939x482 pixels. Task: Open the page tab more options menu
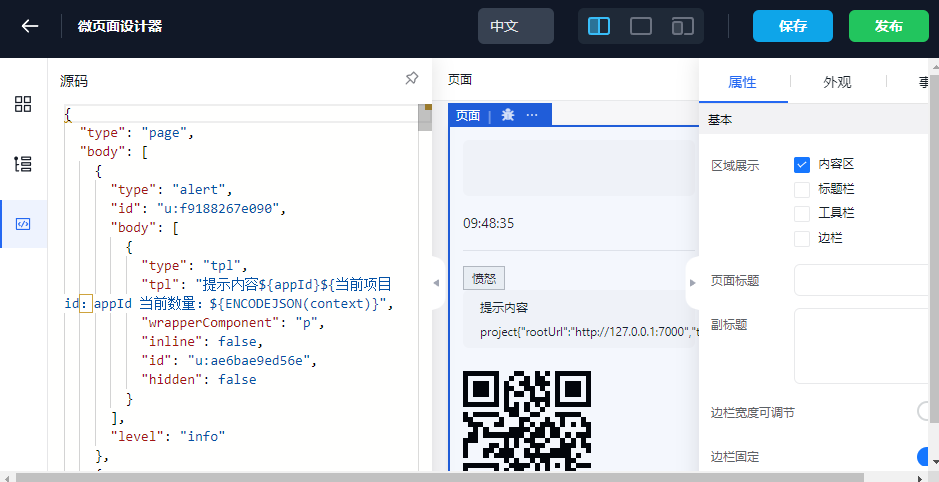click(x=532, y=115)
